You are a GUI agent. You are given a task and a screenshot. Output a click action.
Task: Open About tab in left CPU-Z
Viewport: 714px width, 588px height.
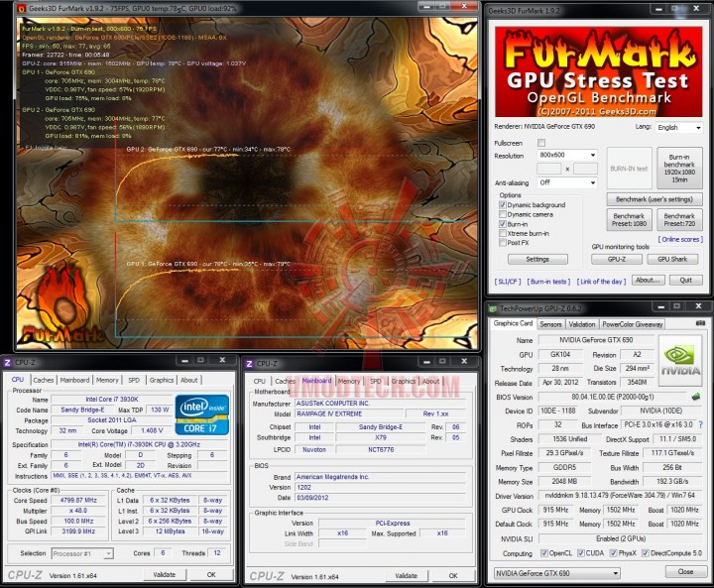[x=189, y=380]
